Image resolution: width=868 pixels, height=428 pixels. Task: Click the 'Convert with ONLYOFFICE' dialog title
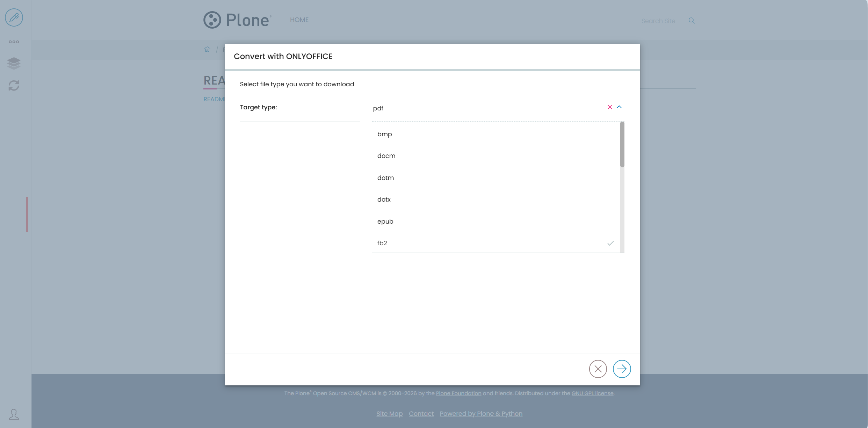283,56
